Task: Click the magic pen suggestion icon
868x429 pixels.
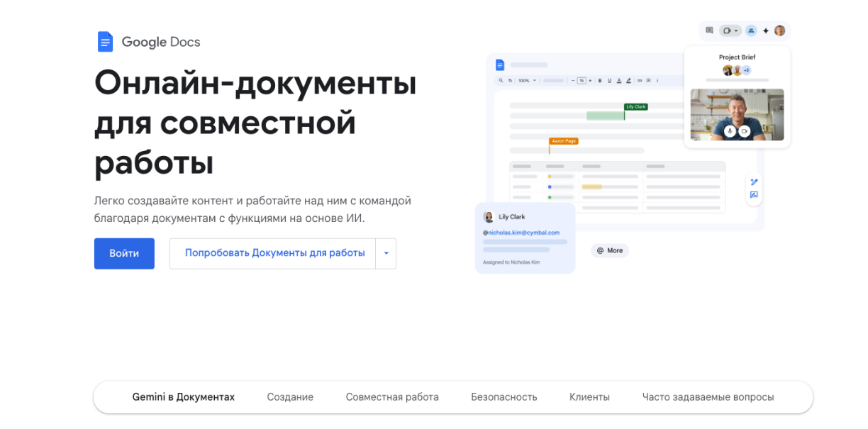Action: [754, 182]
